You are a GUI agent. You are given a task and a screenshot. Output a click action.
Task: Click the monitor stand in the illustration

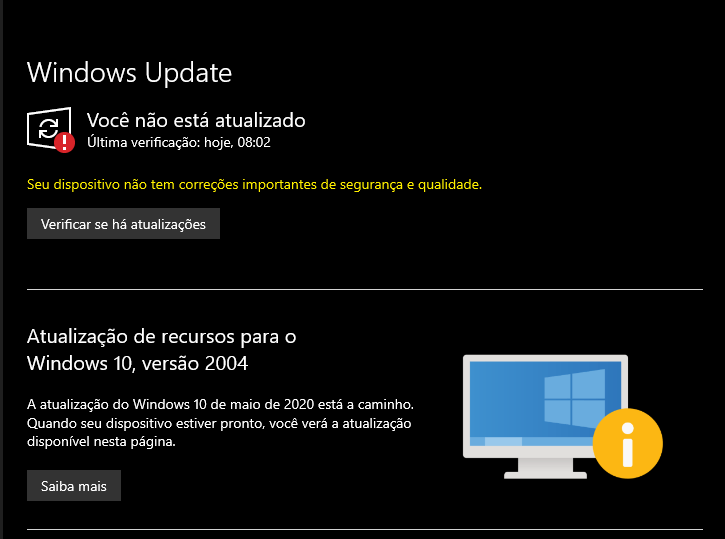[546, 468]
